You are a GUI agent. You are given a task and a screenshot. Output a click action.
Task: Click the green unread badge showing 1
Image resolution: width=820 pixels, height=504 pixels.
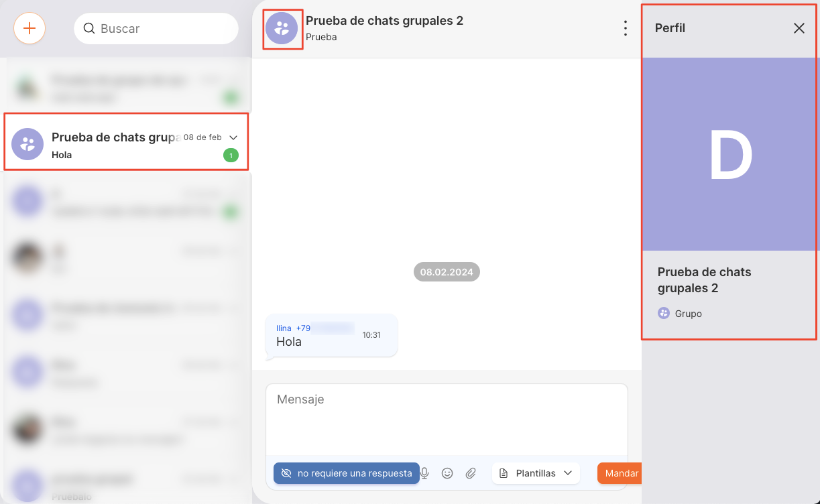231,155
